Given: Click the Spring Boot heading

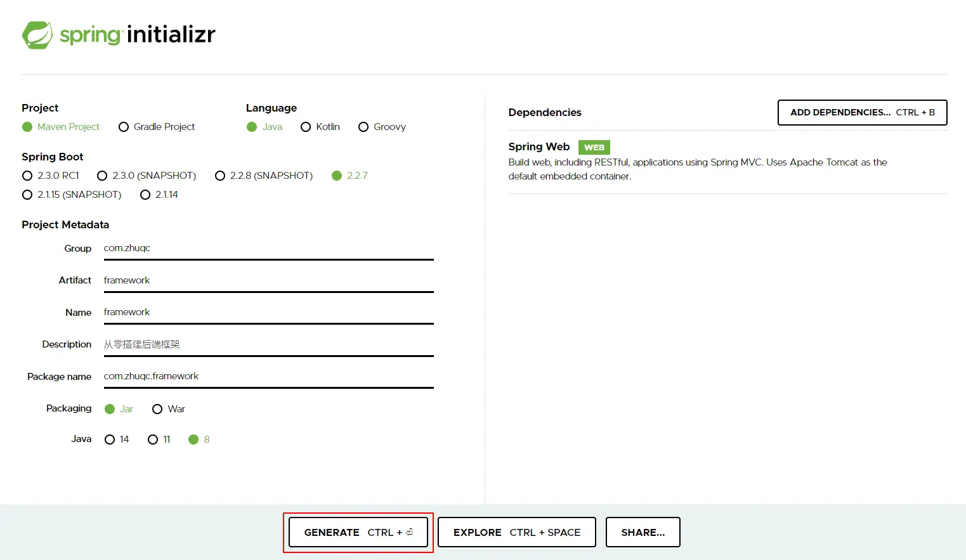Looking at the screenshot, I should 53,157.
